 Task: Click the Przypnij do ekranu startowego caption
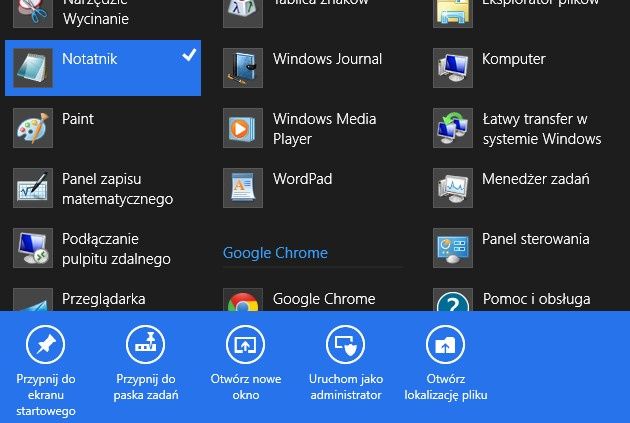click(46, 395)
